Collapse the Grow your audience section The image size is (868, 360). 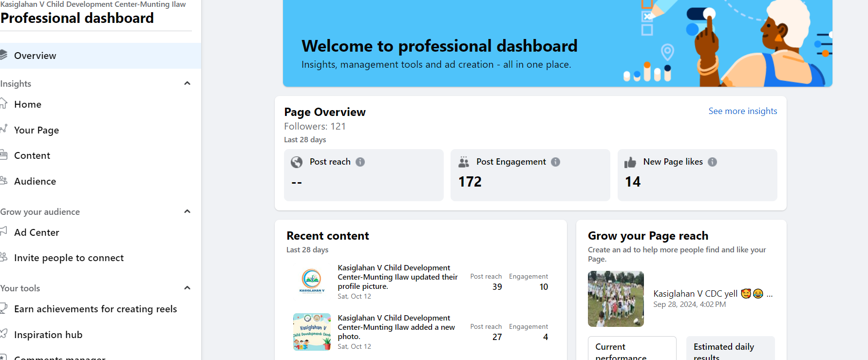187,211
